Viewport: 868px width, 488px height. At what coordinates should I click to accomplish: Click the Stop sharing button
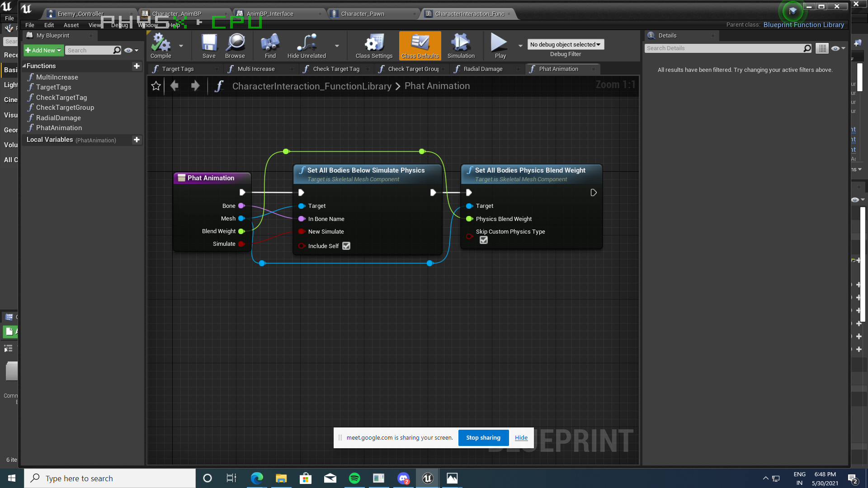[x=483, y=437]
